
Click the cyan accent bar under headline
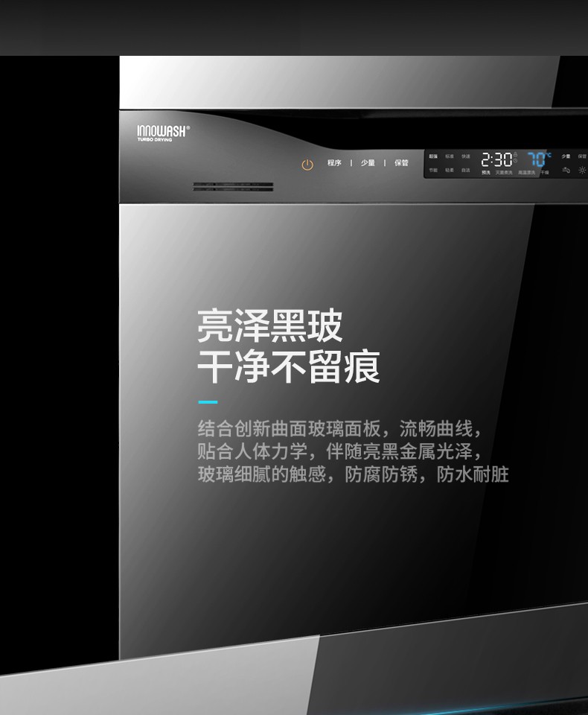pos(208,402)
